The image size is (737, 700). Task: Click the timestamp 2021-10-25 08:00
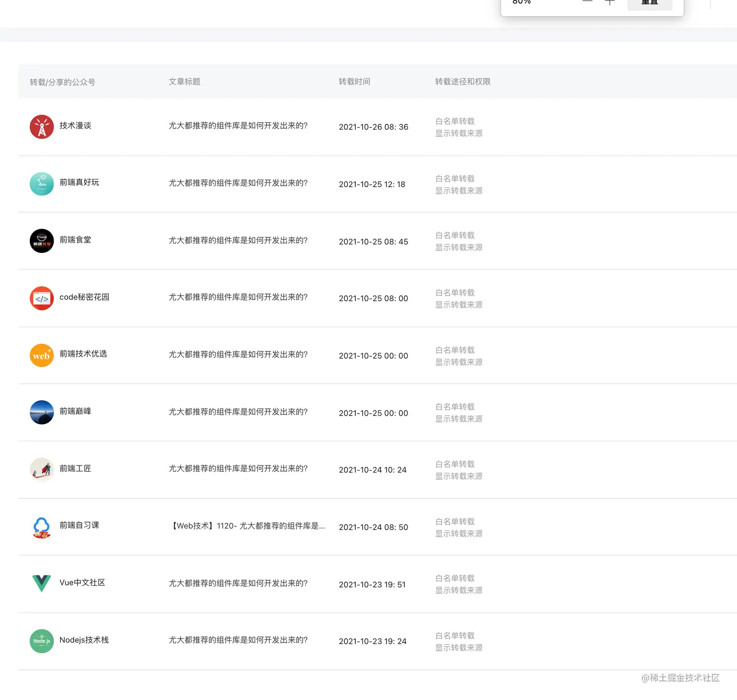pos(373,298)
